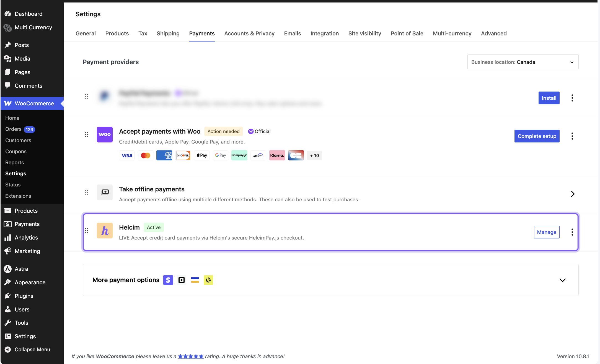The height and width of the screenshot is (364, 600).
Task: Click the Media icon in sidebar
Action: pyautogui.click(x=8, y=59)
